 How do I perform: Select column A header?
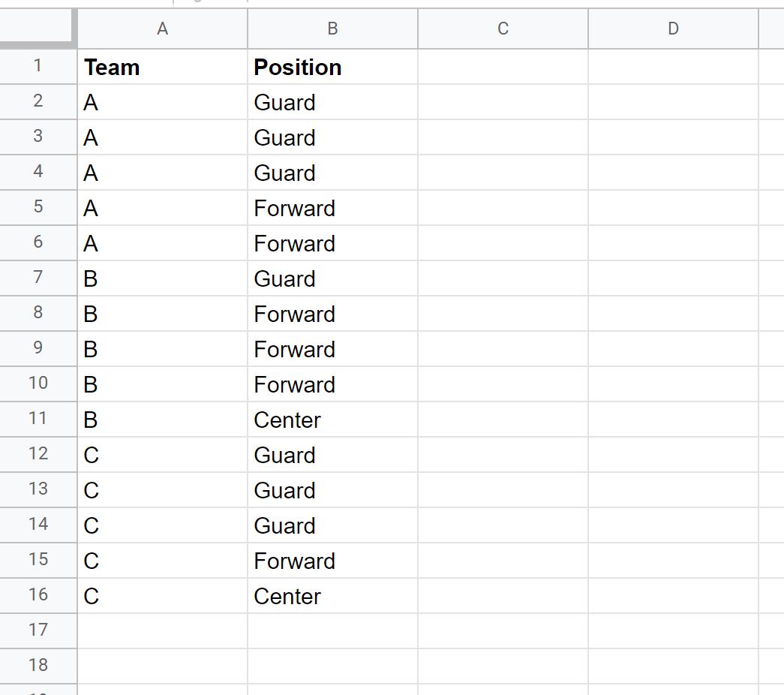point(163,29)
